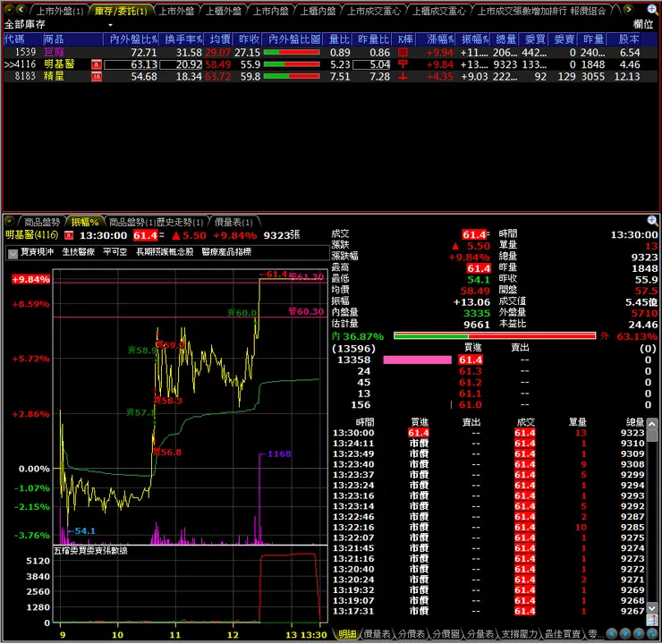Click the K棒 candlestick icon for 8183 row

(403, 76)
